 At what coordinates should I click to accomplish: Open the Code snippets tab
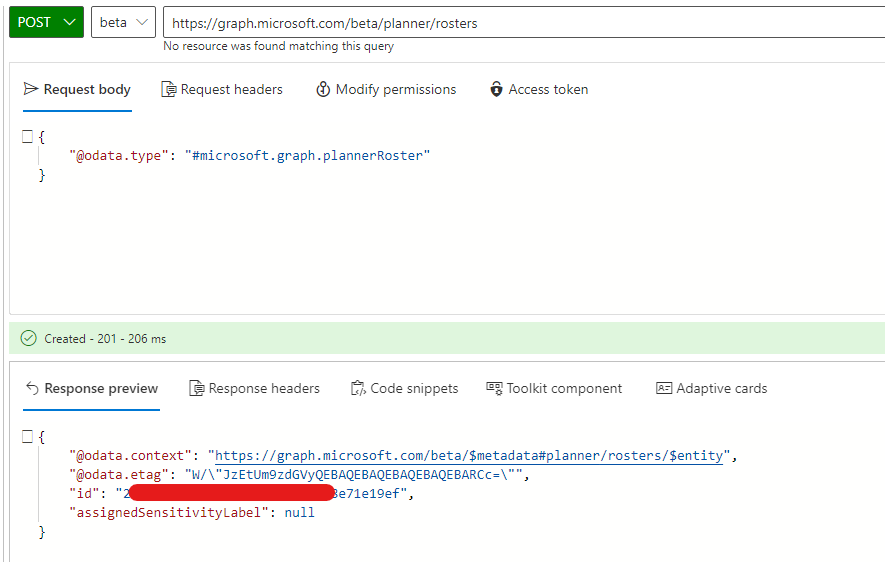[x=404, y=389]
